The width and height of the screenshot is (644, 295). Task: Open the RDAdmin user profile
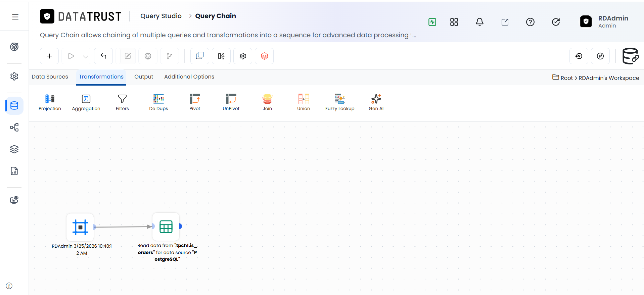click(604, 21)
